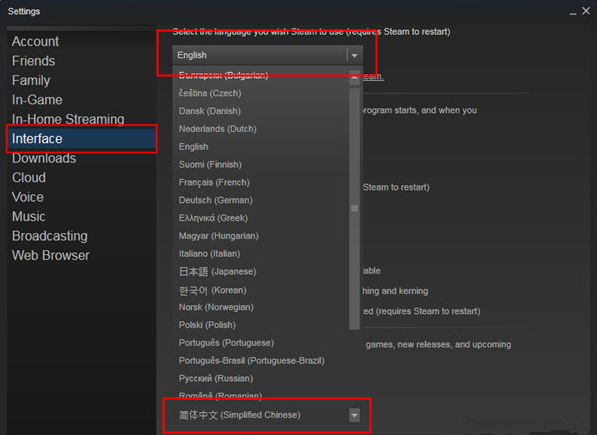Switch to the Friends settings category
Image resolution: width=597 pixels, height=435 pixels.
(34, 61)
